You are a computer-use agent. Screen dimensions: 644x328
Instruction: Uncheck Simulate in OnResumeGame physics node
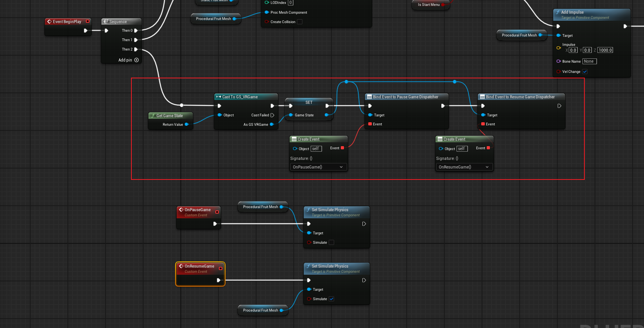[x=331, y=299]
